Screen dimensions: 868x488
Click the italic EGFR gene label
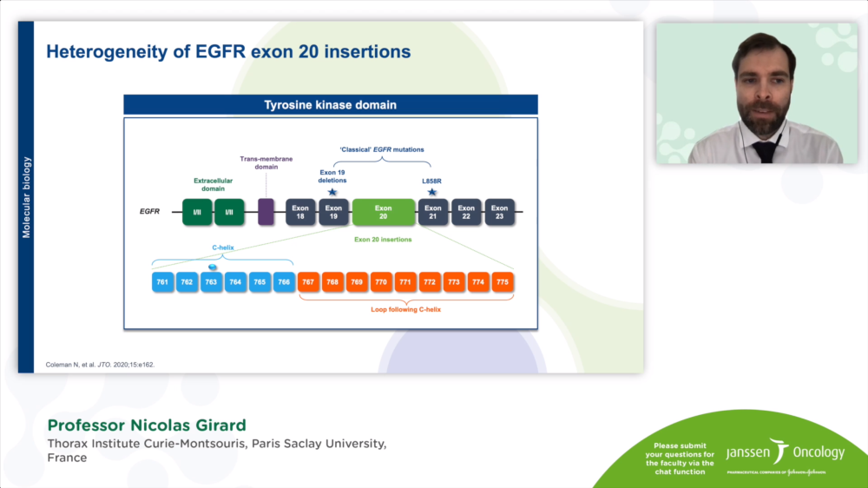pos(149,211)
